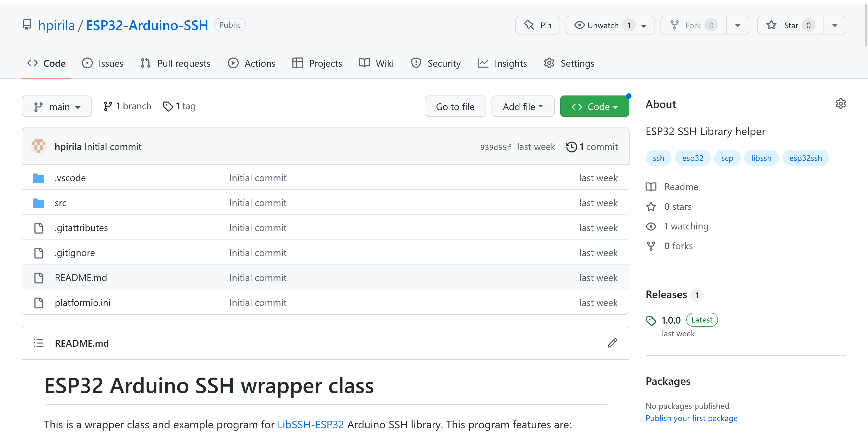Open release 1.0.0

671,320
